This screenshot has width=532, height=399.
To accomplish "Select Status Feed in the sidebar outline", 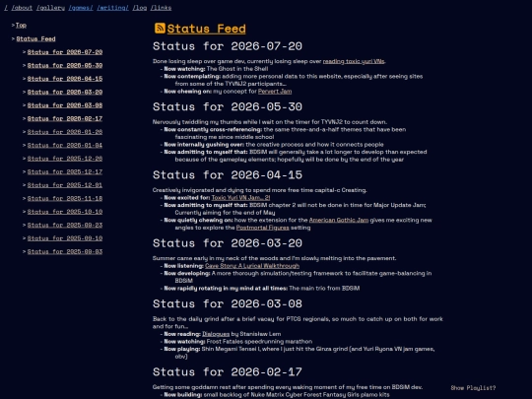I will click(x=35, y=38).
